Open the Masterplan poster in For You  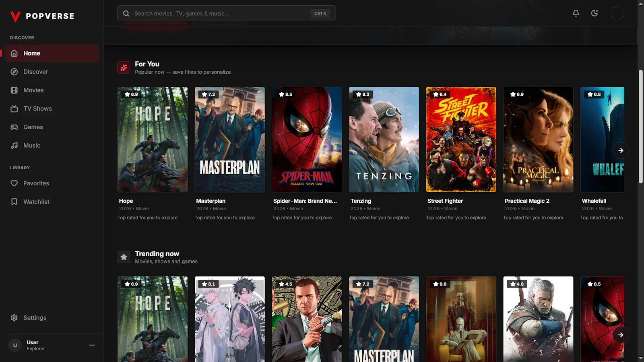[x=230, y=140]
